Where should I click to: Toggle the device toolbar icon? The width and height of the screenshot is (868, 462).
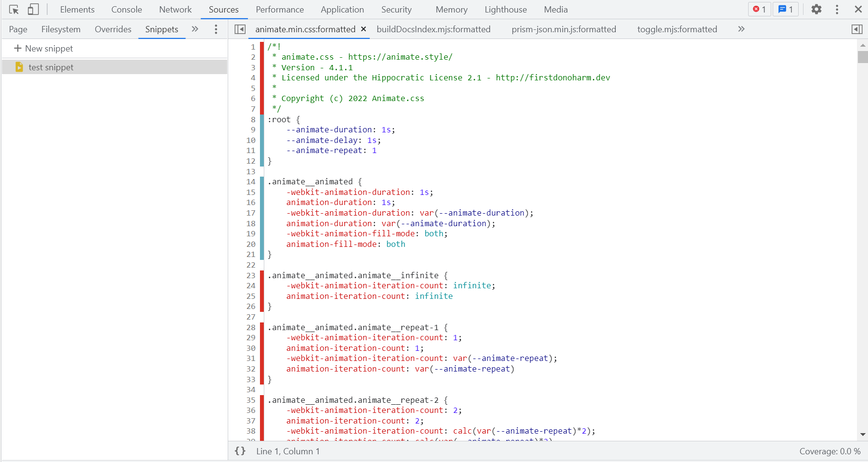click(33, 10)
